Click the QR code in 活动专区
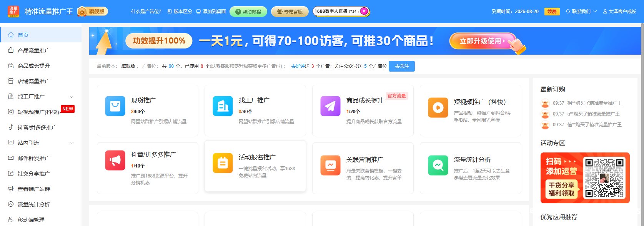 [604, 178]
